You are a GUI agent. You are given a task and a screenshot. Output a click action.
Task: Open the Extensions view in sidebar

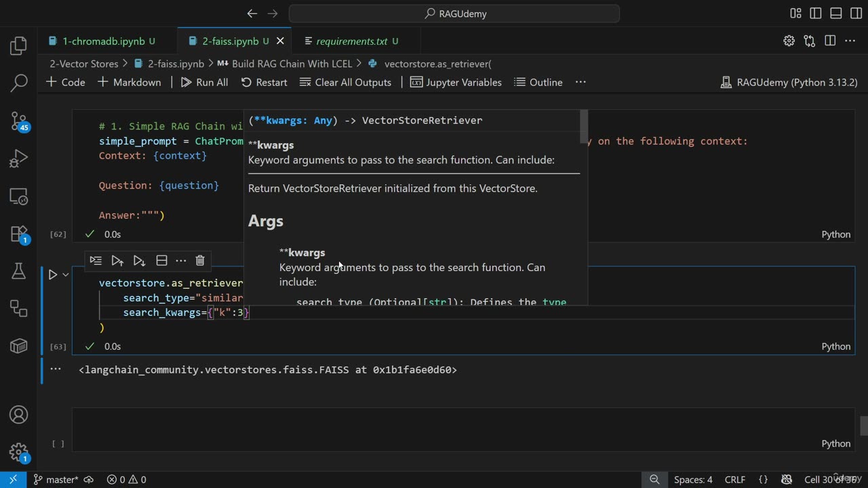point(18,234)
